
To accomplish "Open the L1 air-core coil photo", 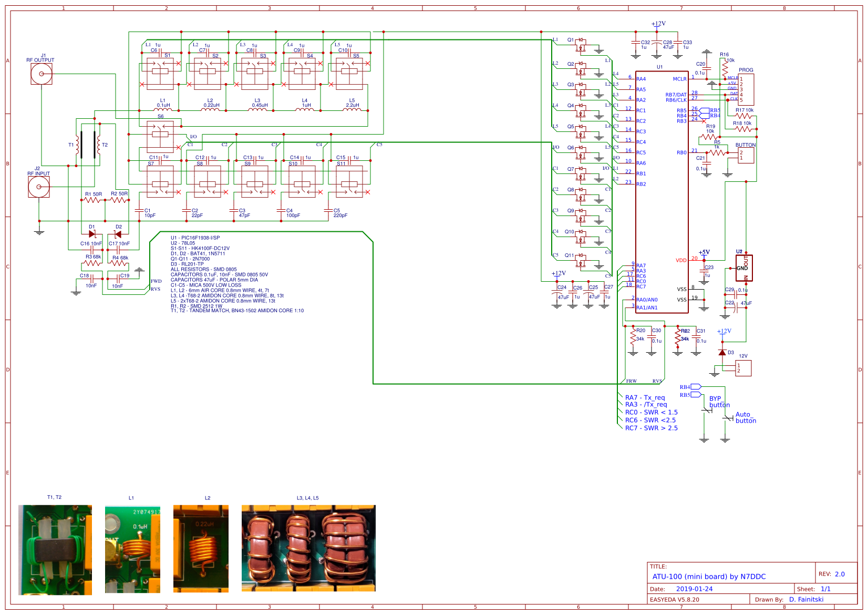I will [x=132, y=550].
